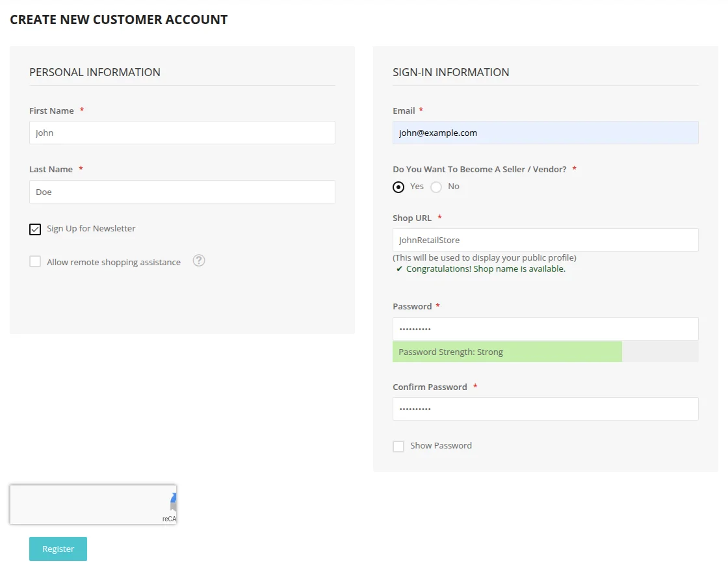Click the reCAPTCHA logo badge

coord(170,505)
